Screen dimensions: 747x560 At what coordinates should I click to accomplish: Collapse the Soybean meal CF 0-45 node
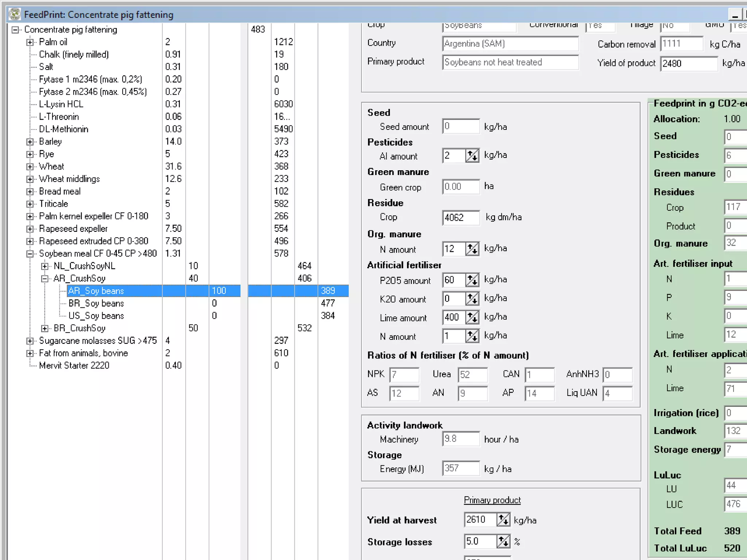tap(30, 254)
